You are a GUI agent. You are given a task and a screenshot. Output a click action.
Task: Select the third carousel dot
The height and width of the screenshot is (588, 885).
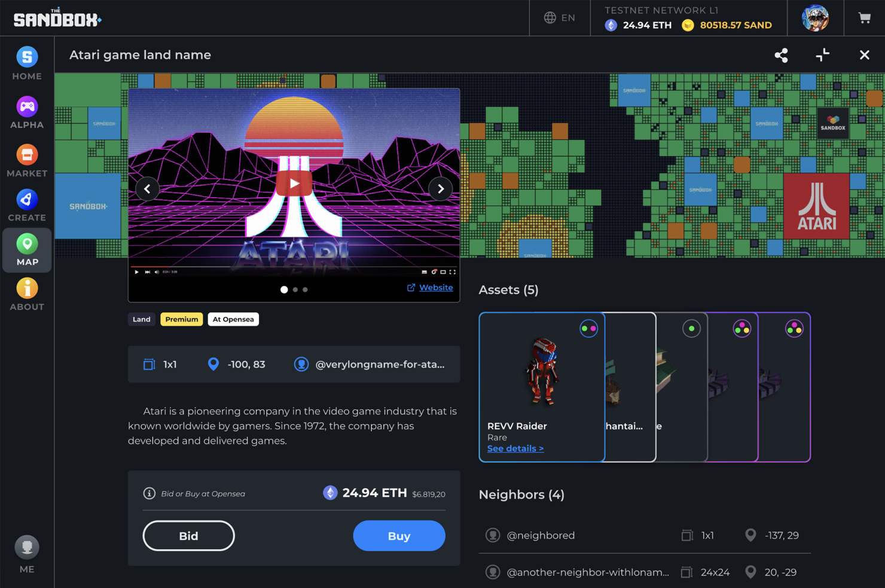305,290
